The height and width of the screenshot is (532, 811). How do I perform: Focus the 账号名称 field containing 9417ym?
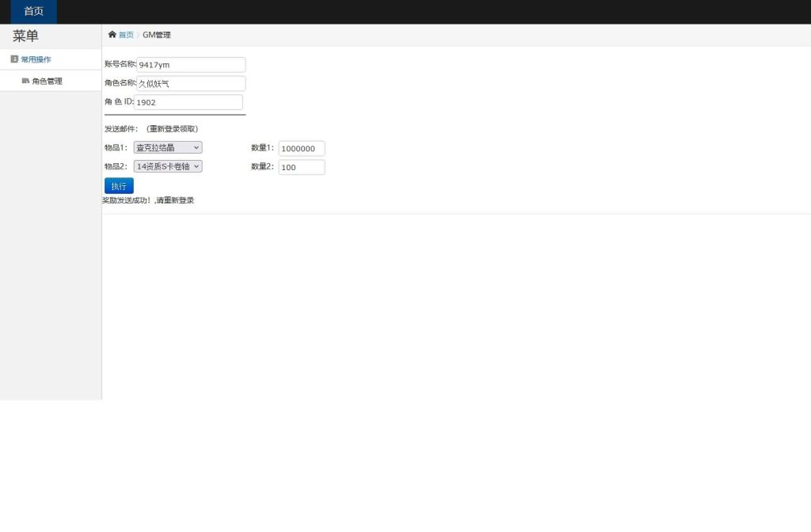coord(191,65)
